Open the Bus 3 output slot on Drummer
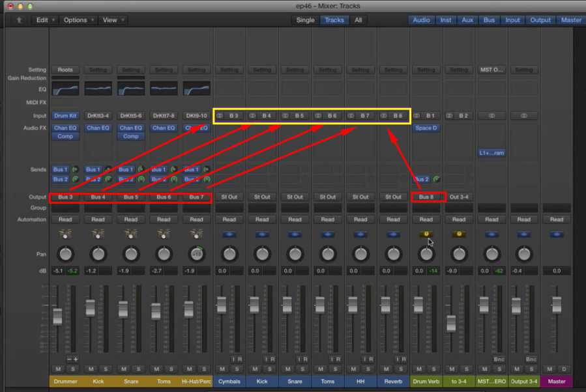 point(65,197)
